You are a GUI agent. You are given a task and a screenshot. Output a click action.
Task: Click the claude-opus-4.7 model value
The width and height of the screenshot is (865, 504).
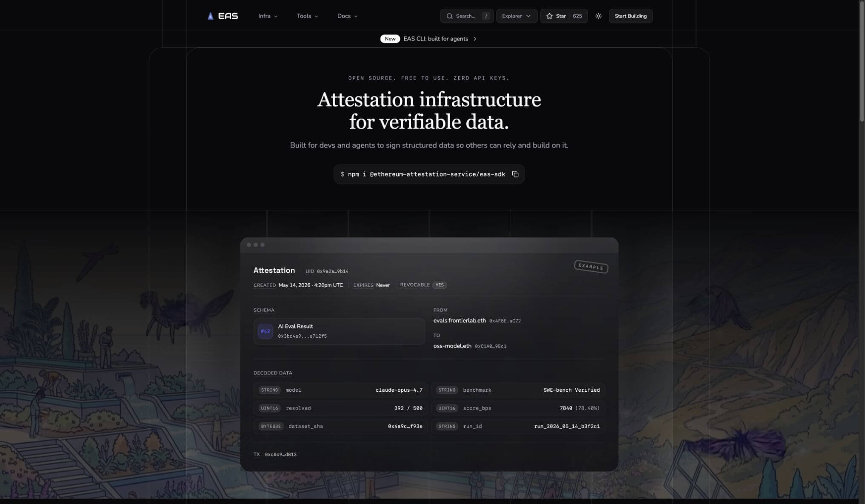pyautogui.click(x=399, y=390)
